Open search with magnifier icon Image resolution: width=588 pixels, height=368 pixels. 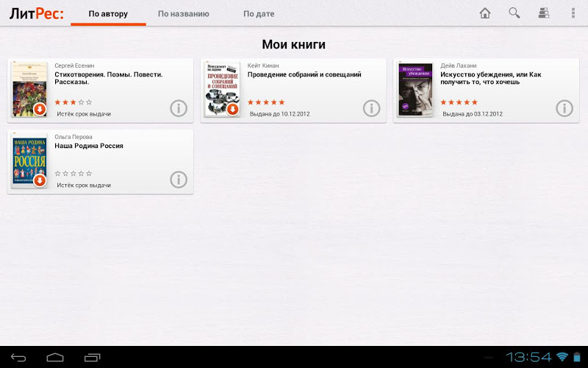tap(514, 13)
